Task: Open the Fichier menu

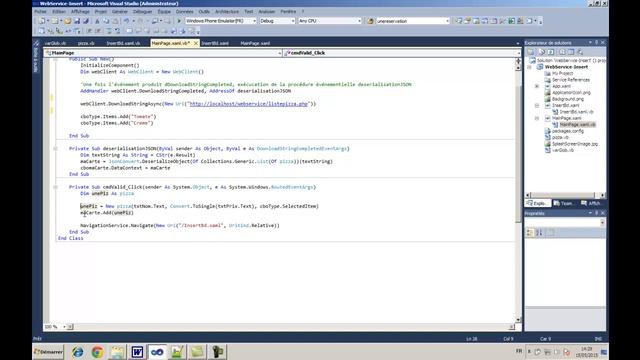Action: (40, 12)
